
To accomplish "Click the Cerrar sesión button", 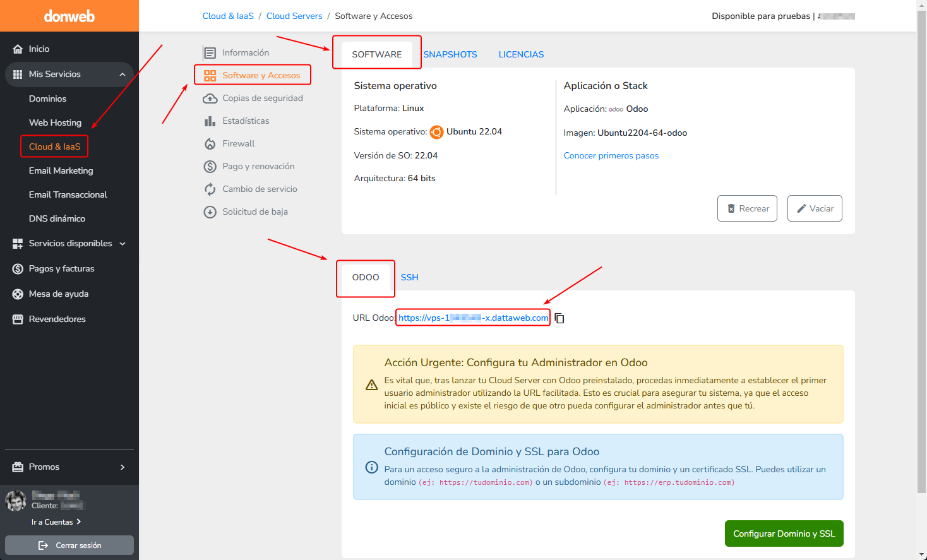I will click(x=69, y=545).
